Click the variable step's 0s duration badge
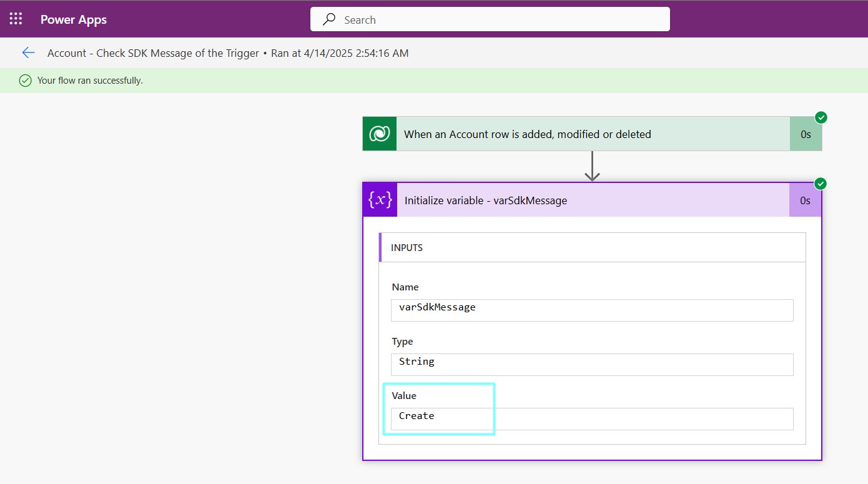The image size is (868, 484). [x=805, y=200]
